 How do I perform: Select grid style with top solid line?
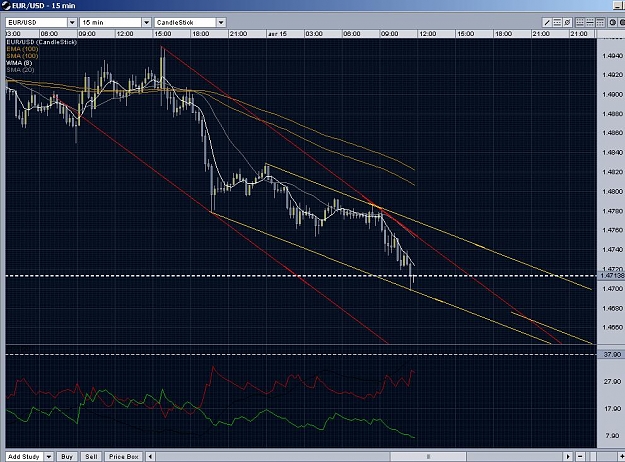(600, 23)
